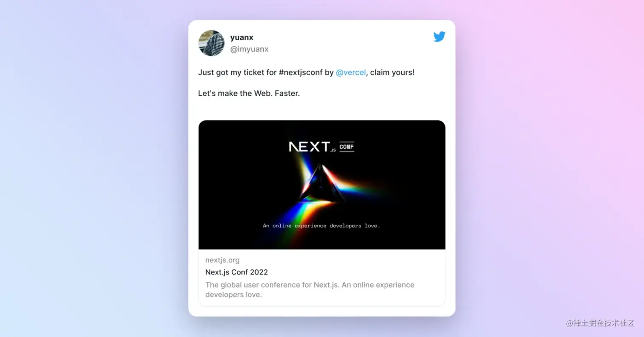Open the yuanx profile avatar
Viewport: 644px width, 337px height.
coord(211,43)
